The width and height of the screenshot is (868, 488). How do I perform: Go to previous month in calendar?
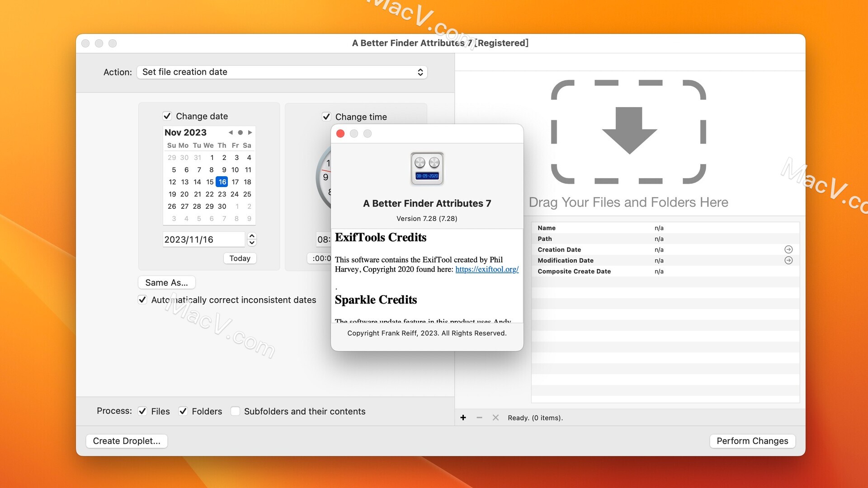(x=231, y=132)
